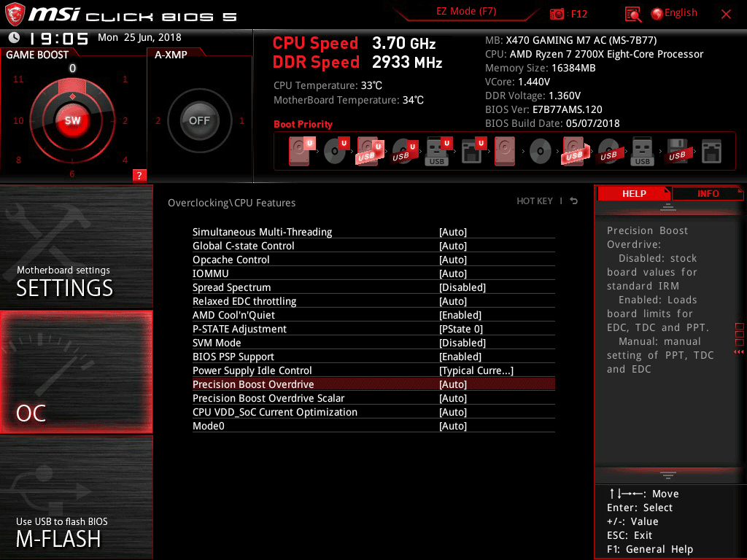Select the legacy USB key boot icon

(642, 152)
